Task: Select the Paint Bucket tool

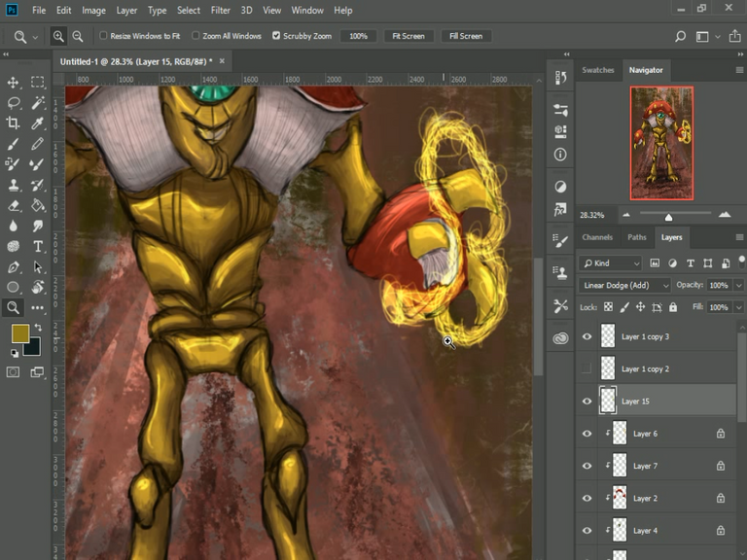Action: 38,205
